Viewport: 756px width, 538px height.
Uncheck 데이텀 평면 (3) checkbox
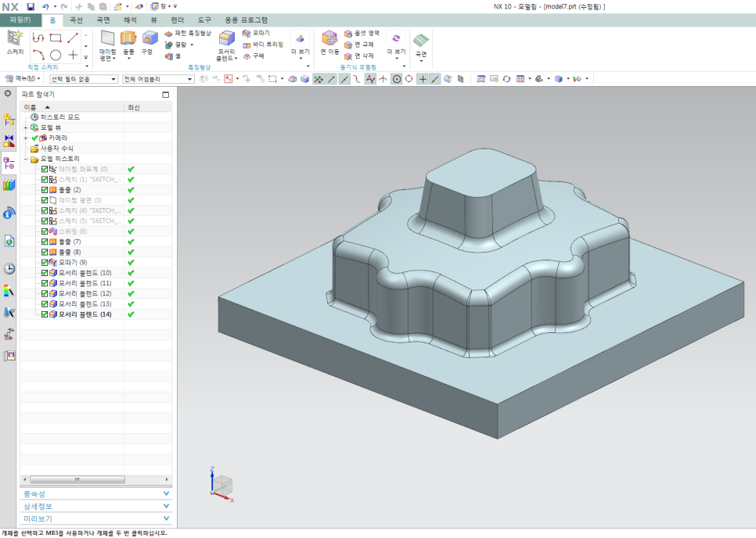(45, 200)
